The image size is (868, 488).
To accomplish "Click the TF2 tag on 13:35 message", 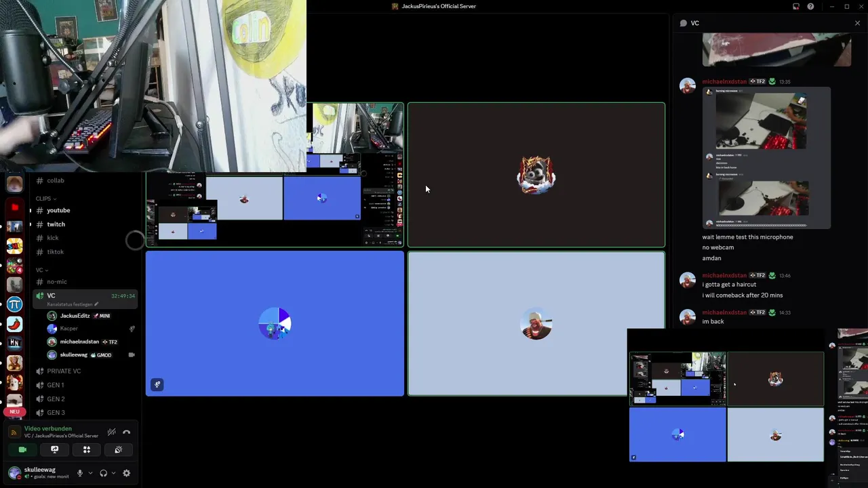I will (757, 81).
